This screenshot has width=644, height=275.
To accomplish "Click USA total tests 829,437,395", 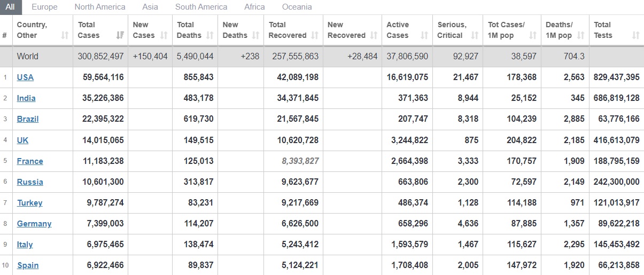I will 617,77.
